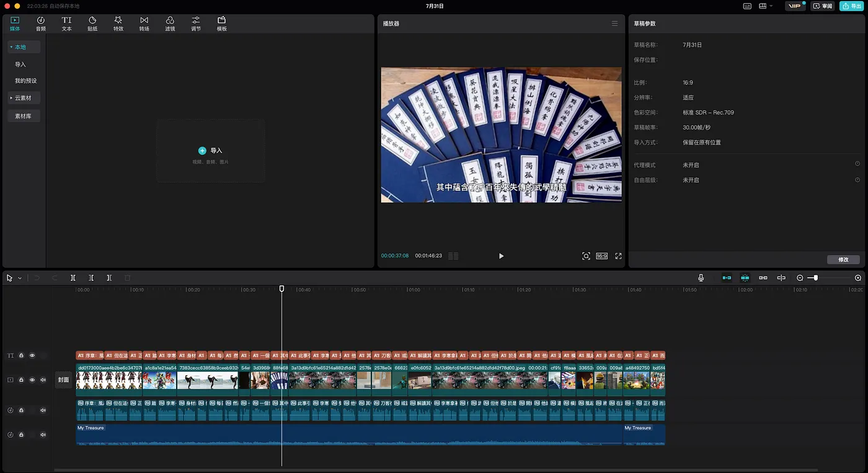
Task: Open the 滤镜 (Filters) panel icon
Action: 170,24
